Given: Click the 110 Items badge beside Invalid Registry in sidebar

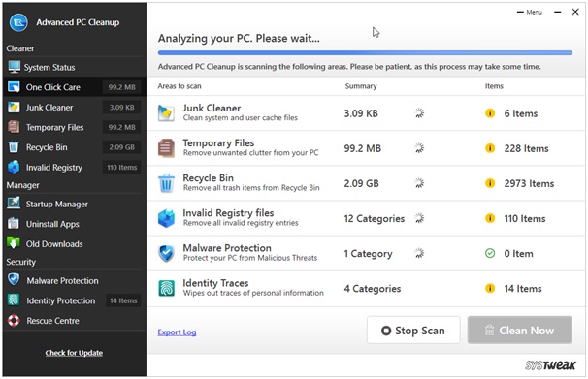Looking at the screenshot, I should pos(122,168).
